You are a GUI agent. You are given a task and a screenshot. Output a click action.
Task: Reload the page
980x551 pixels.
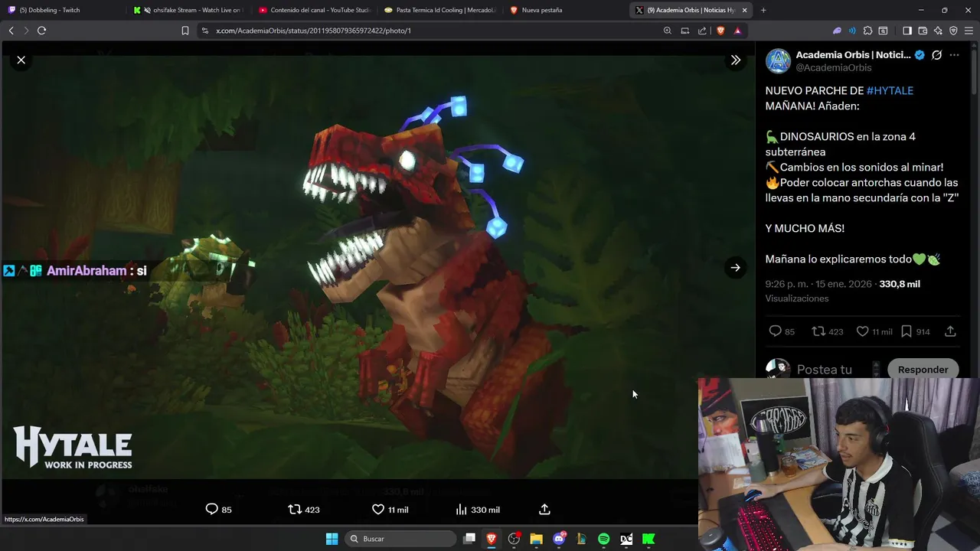click(x=41, y=31)
